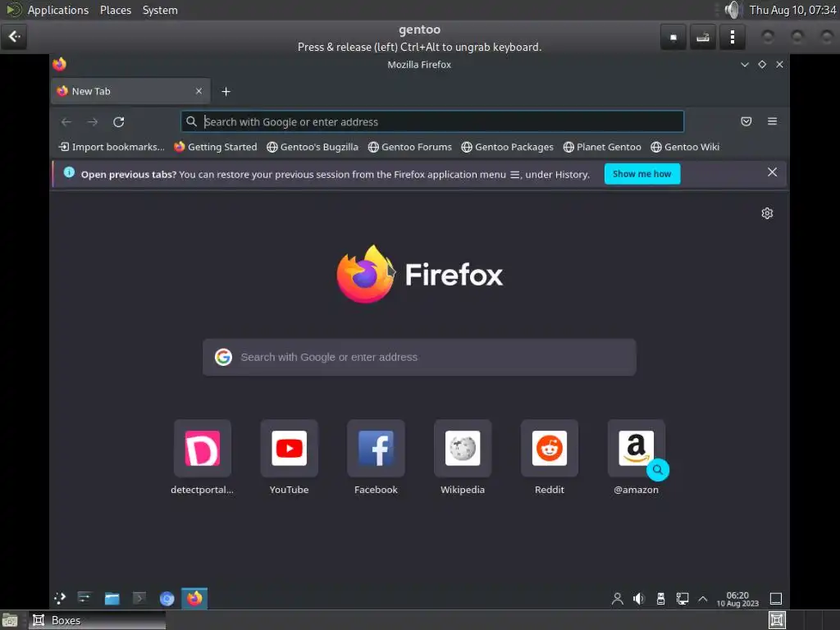The height and width of the screenshot is (630, 840).
Task: Open the Pocket save icon
Action: [746, 121]
